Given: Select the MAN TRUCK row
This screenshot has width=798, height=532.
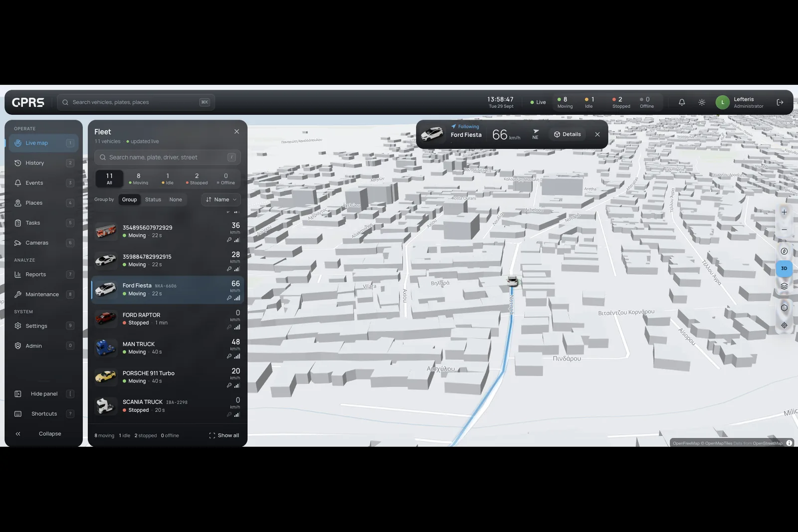Looking at the screenshot, I should (168, 348).
